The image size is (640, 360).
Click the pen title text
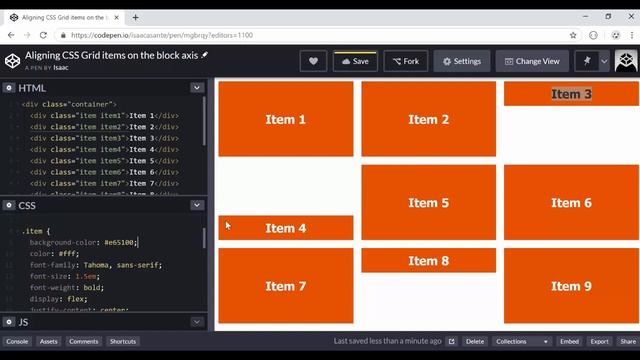point(111,55)
